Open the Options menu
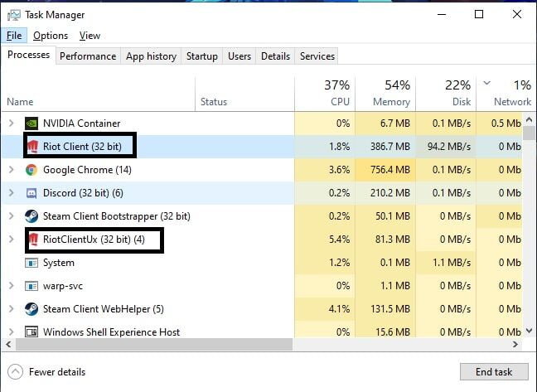The width and height of the screenshot is (537, 392). point(51,36)
